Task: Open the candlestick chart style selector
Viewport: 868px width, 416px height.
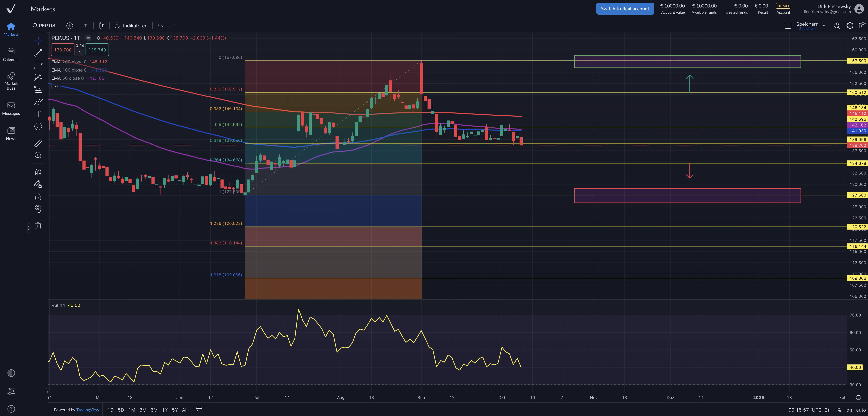Action: 101,26
